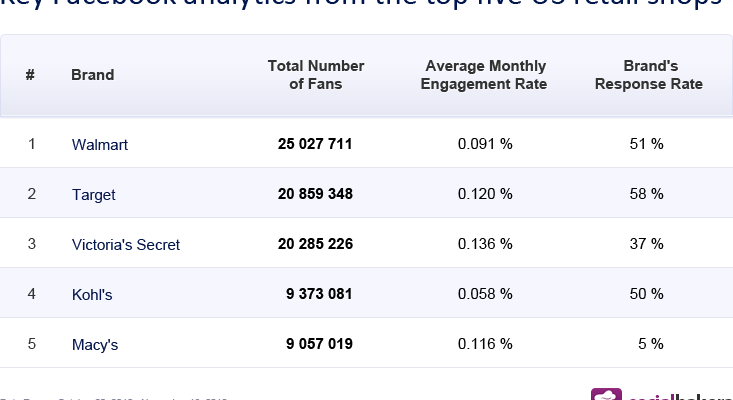733x400 pixels.
Task: Open the Walmart brand link
Action: [x=100, y=144]
